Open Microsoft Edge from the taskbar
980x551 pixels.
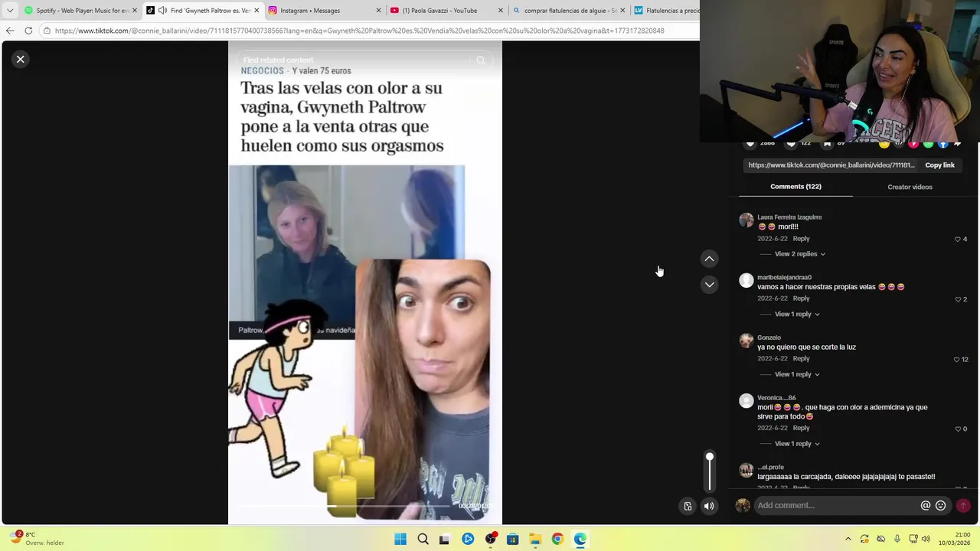580,539
